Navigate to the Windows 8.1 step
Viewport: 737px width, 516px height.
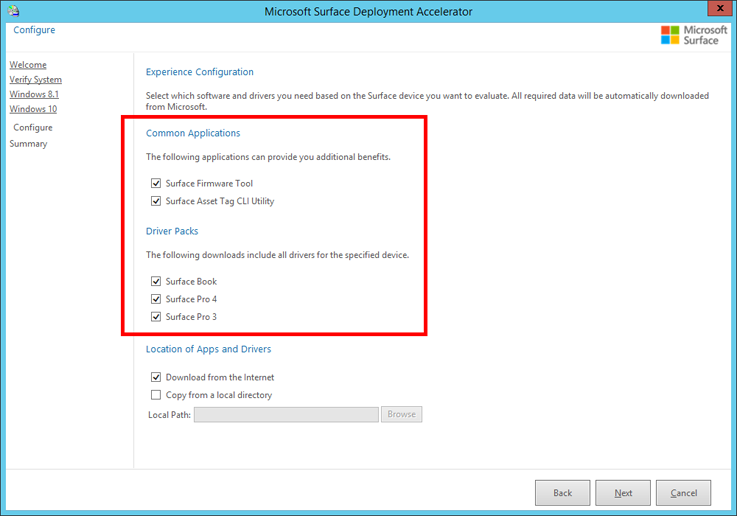(x=34, y=94)
